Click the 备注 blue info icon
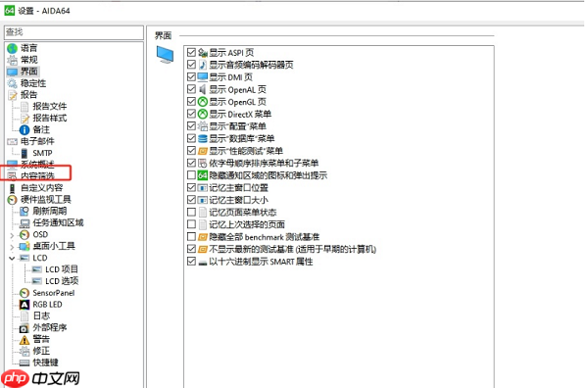This screenshot has height=388, width=588. pos(24,129)
